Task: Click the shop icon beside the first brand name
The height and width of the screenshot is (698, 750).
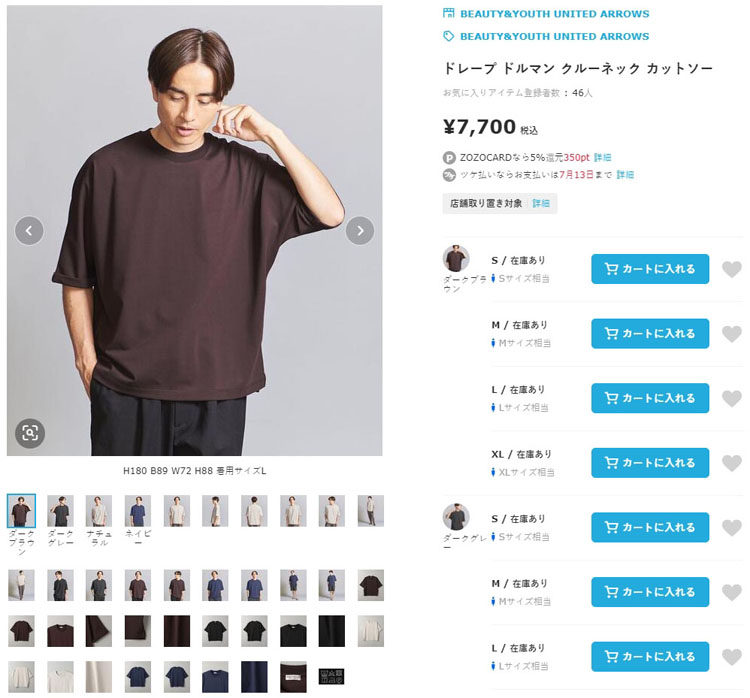Action: pyautogui.click(x=449, y=14)
